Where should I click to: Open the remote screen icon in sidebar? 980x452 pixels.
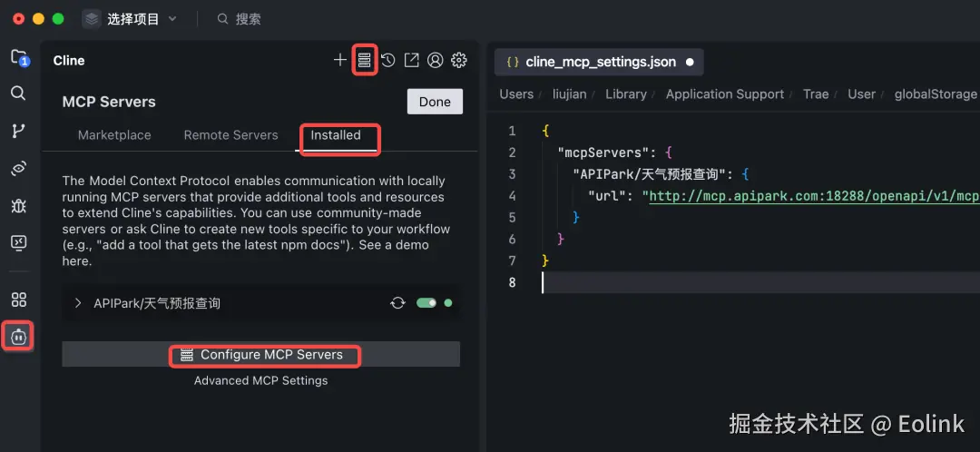[x=19, y=242]
